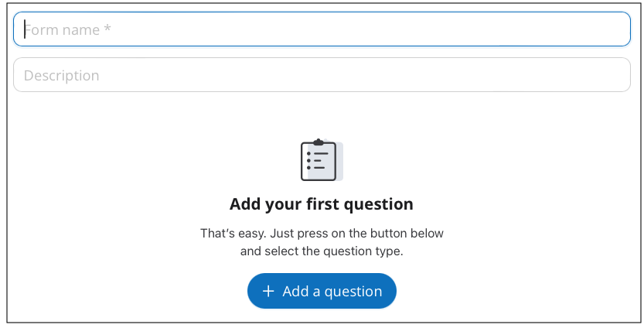
Task: Click the bullet list lines inside clipboard icon
Action: coord(318,161)
